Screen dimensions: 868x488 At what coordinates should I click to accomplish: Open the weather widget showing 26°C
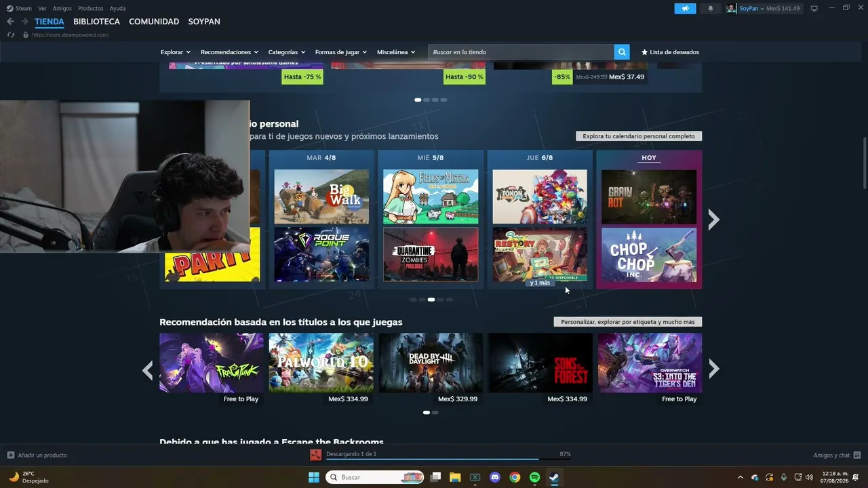point(28,477)
